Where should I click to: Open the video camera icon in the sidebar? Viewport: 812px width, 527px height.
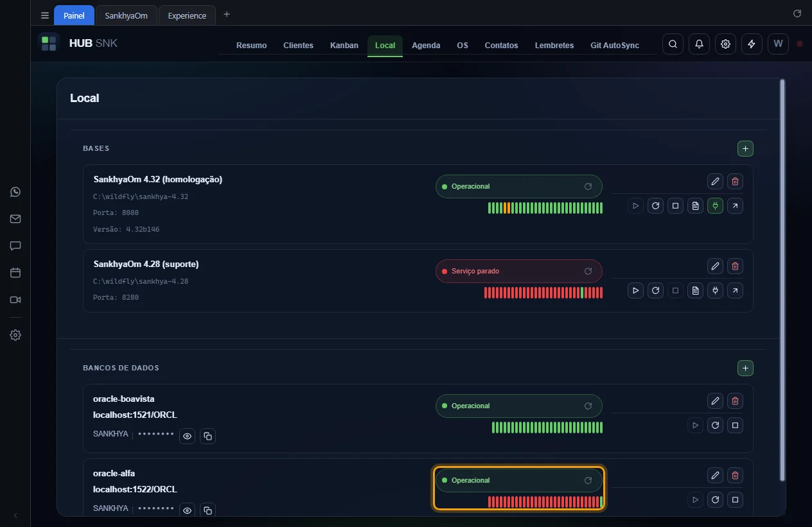(x=15, y=300)
